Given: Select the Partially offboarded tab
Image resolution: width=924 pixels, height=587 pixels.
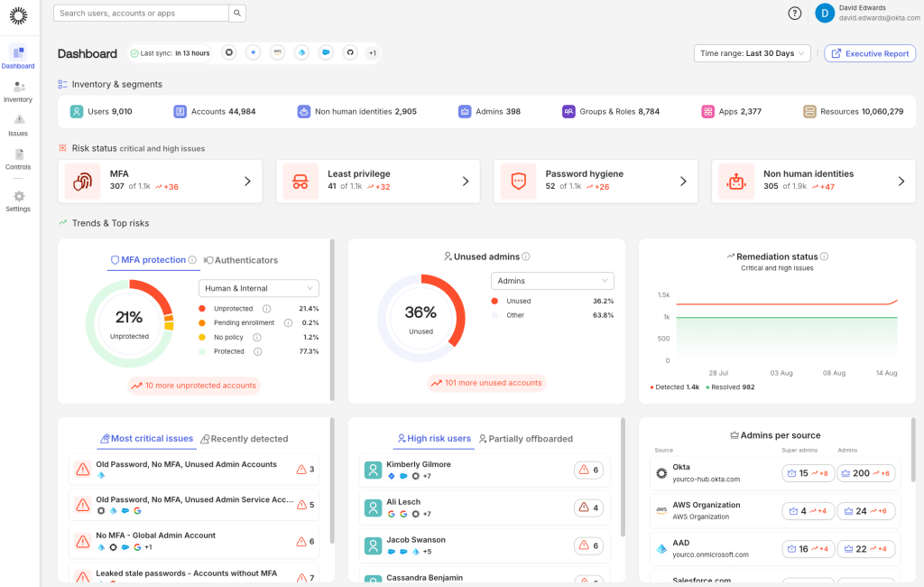Looking at the screenshot, I should tap(525, 439).
